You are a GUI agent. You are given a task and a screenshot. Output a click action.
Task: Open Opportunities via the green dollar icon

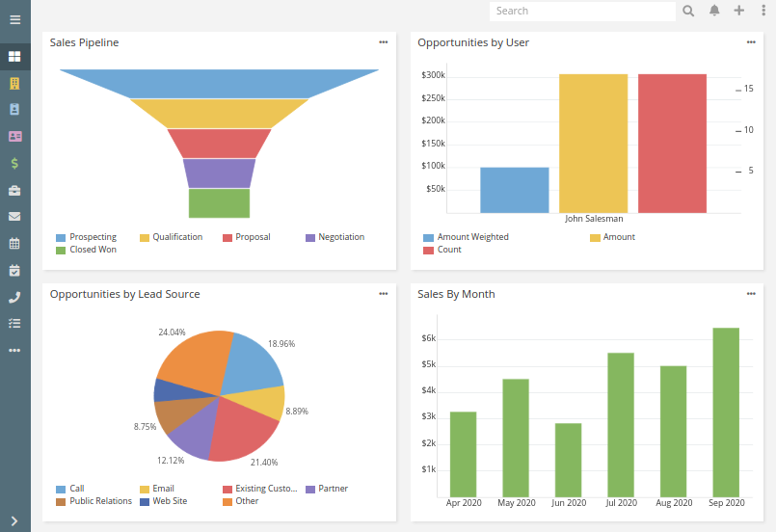(x=14, y=163)
